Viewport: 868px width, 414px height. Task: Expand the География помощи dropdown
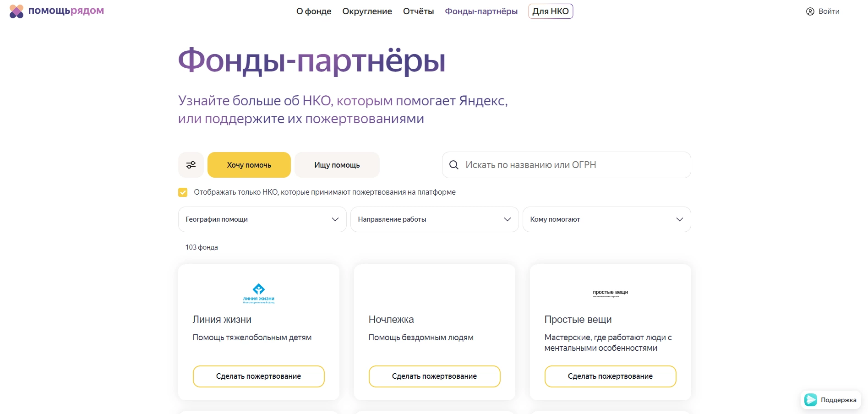tap(262, 219)
